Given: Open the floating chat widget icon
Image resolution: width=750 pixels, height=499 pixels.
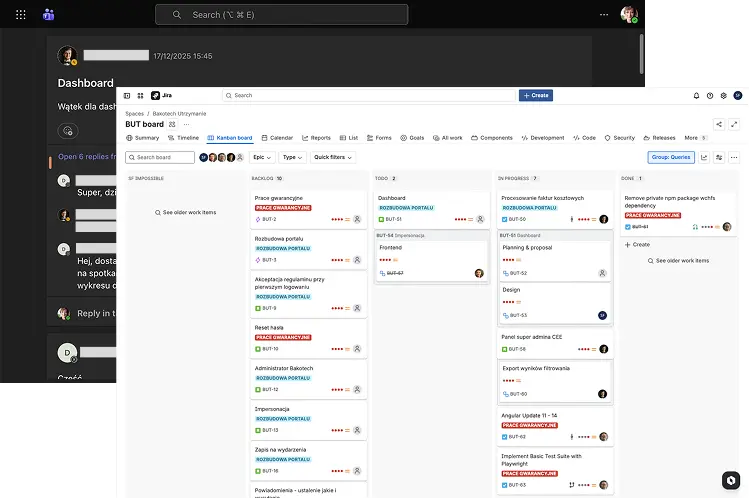Looking at the screenshot, I should coord(731,481).
